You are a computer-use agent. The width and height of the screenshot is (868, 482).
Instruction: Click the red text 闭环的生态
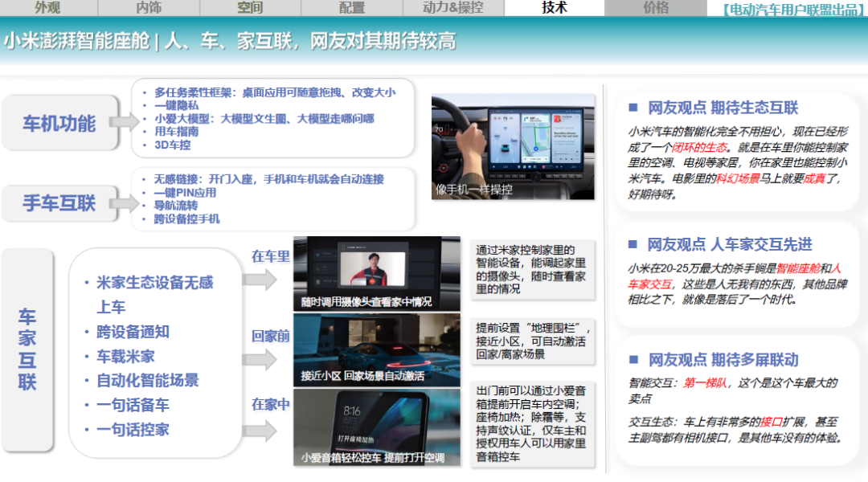pyautogui.click(x=700, y=147)
